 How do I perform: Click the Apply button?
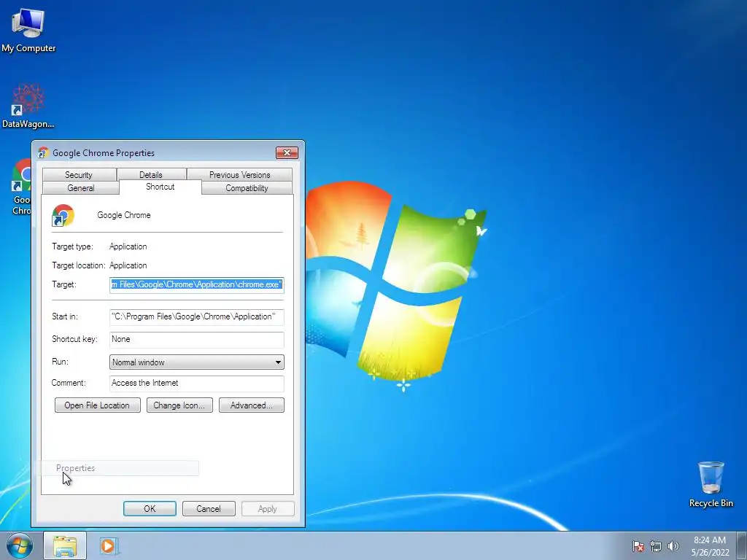pos(268,508)
